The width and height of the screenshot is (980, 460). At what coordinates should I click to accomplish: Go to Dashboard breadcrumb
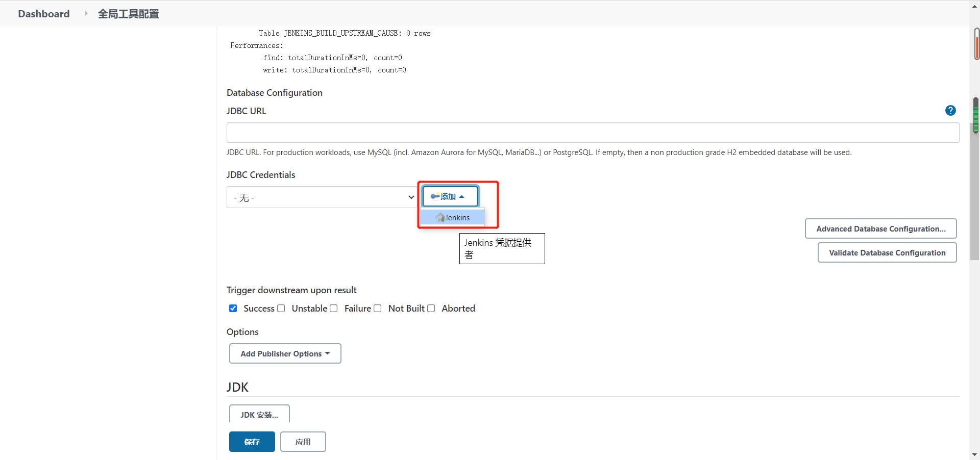pos(44,14)
